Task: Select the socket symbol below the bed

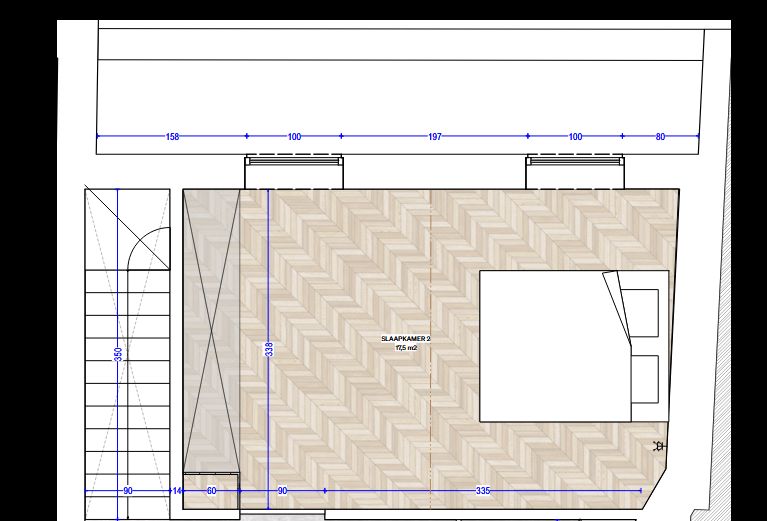Action: click(658, 445)
